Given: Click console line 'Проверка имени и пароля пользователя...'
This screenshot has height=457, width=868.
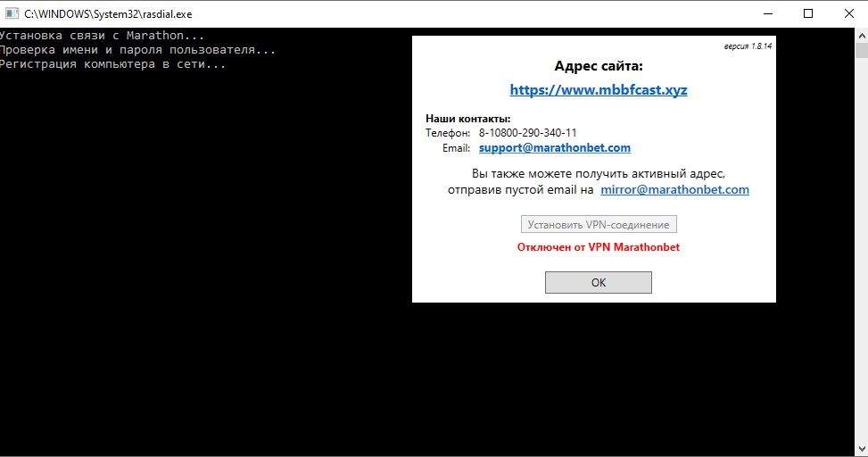Looking at the screenshot, I should point(137,50).
